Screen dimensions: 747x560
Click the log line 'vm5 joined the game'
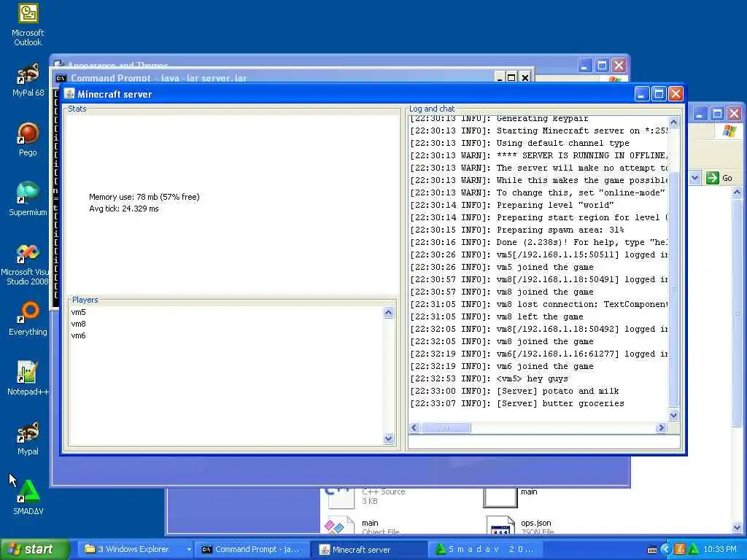pos(545,267)
